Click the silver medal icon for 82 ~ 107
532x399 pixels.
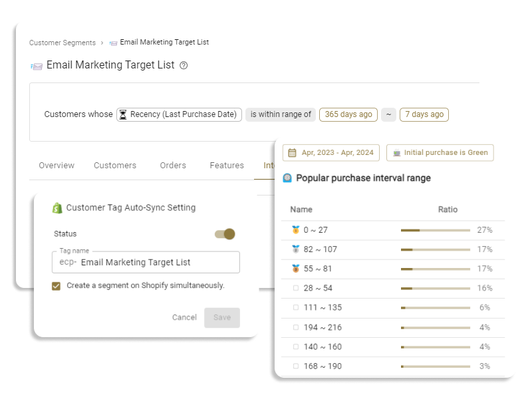(x=296, y=249)
